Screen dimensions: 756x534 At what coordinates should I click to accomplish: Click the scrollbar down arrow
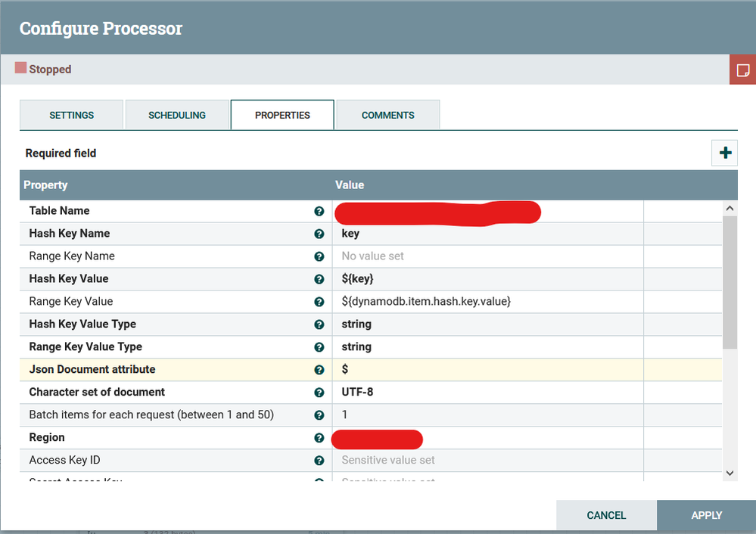(730, 473)
